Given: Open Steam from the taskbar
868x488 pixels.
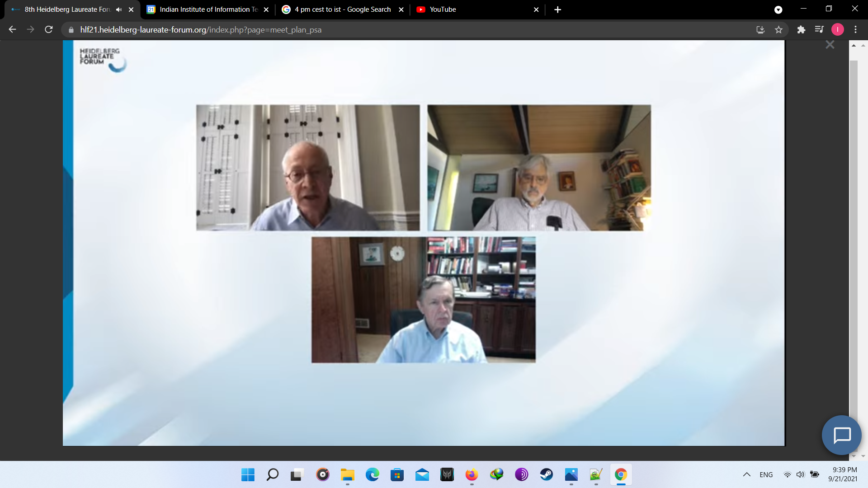Looking at the screenshot, I should (546, 474).
